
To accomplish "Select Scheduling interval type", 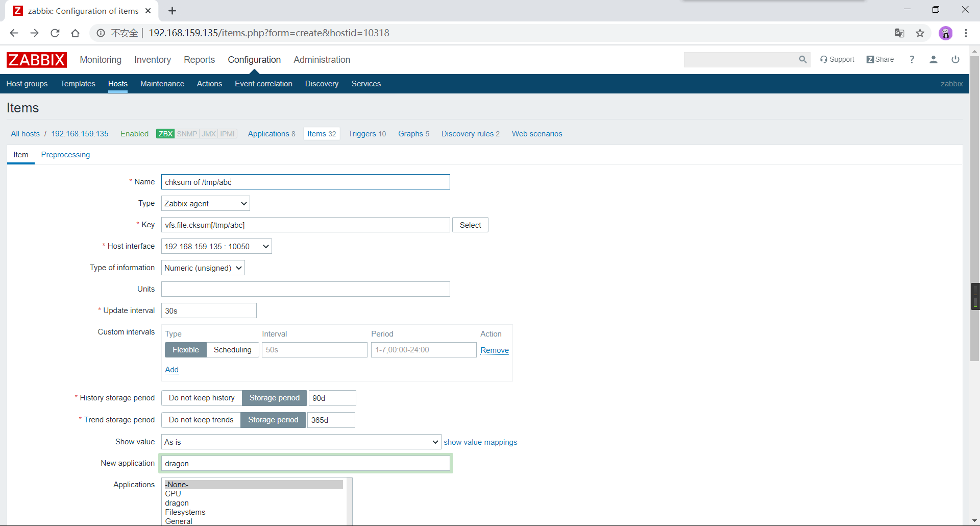I will coord(233,350).
